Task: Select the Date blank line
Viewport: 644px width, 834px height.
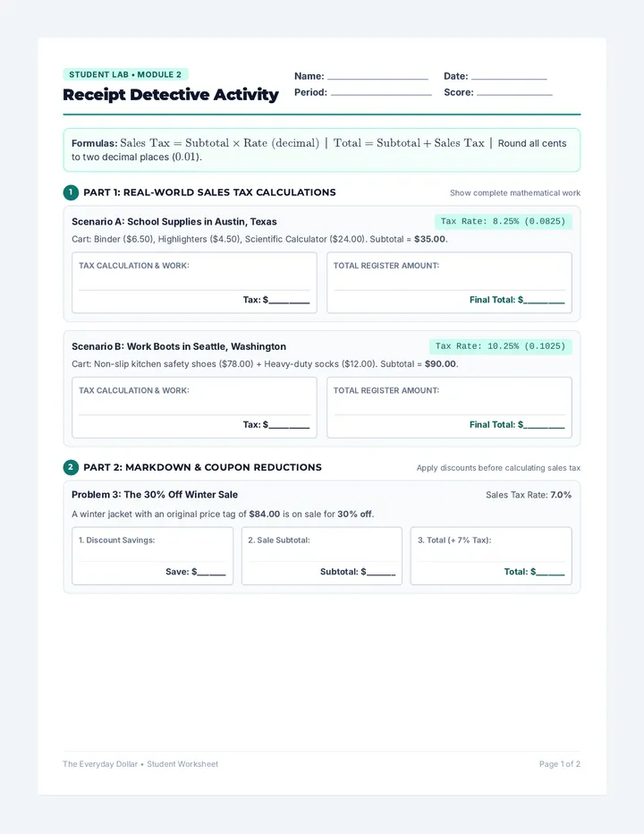Action: tap(509, 79)
